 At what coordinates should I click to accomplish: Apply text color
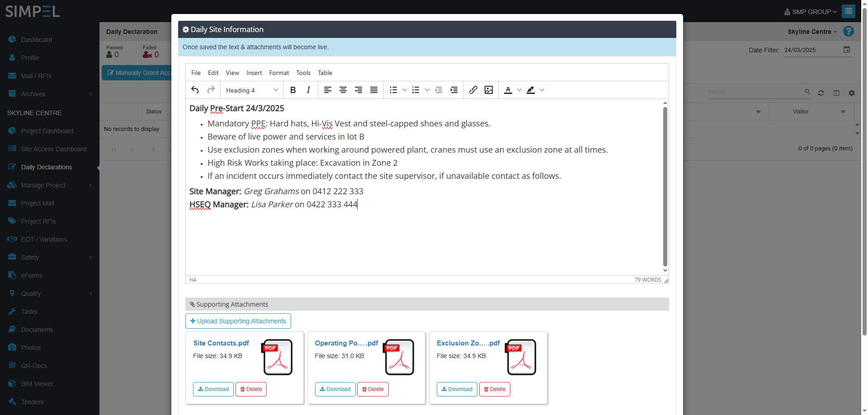(x=508, y=90)
